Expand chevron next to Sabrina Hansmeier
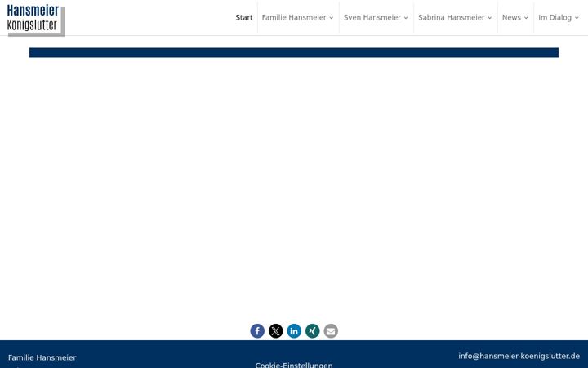Viewport: 588px width, 368px height. [490, 18]
